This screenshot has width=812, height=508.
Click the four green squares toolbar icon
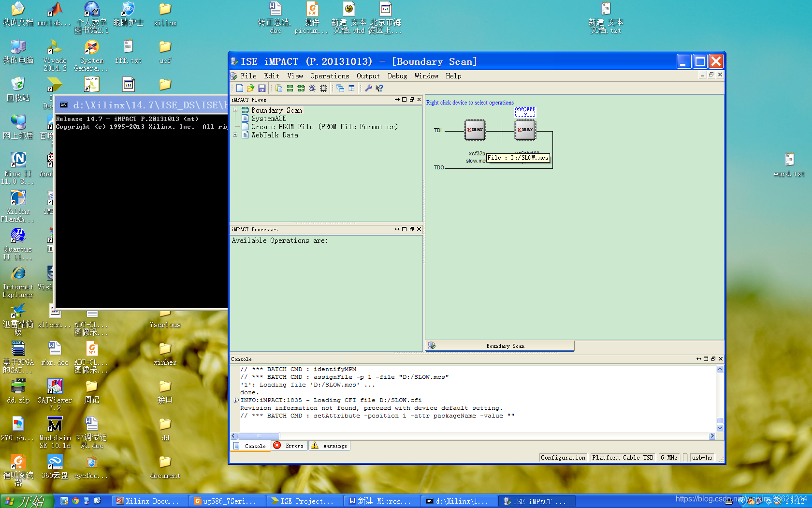tap(290, 88)
